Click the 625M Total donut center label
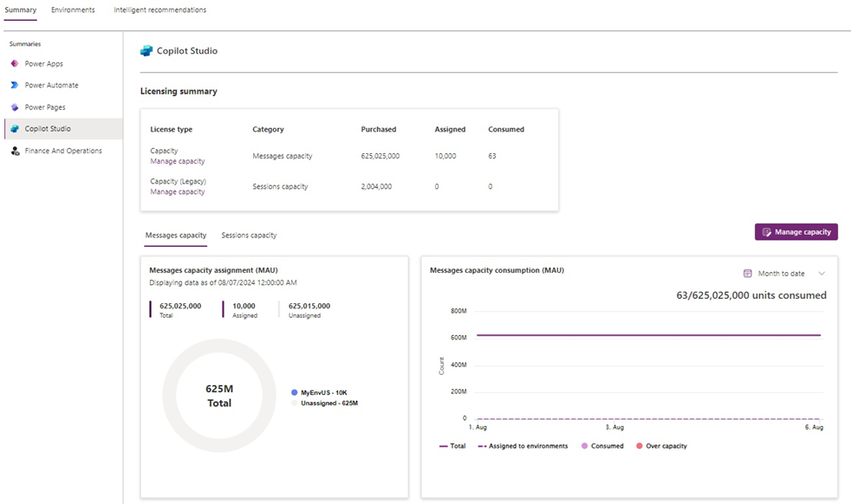Image resolution: width=851 pixels, height=504 pixels. [219, 396]
